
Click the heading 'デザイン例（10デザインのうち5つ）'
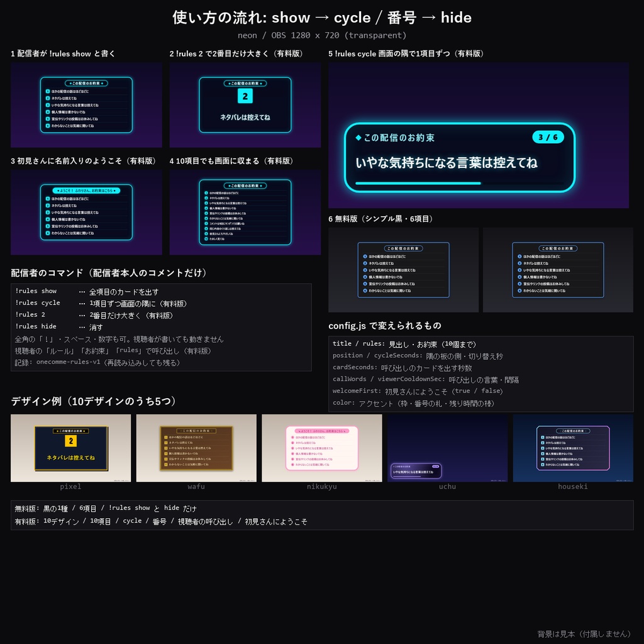96,401
